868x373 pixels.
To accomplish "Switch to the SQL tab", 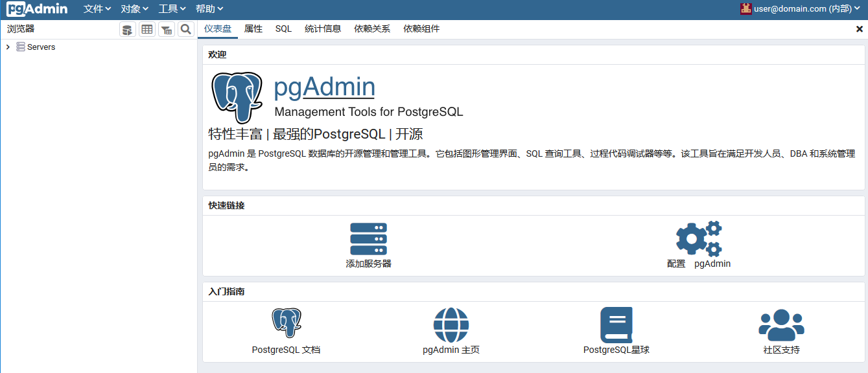I will coord(283,28).
